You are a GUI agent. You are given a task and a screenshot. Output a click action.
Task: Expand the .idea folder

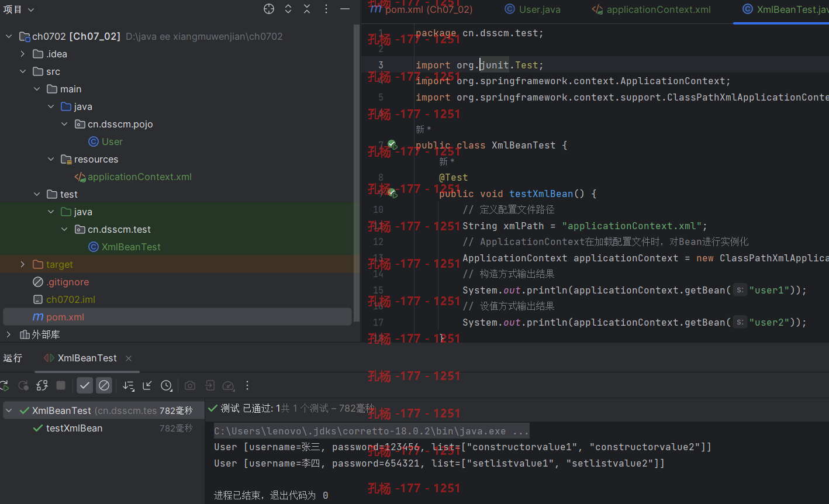[x=23, y=54]
